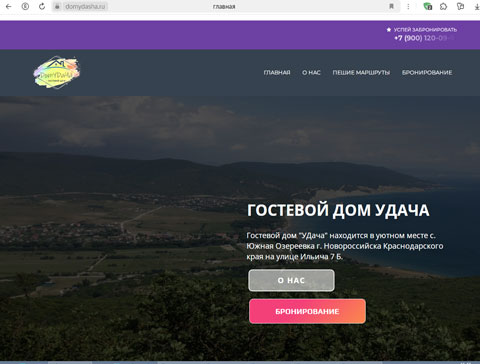Click the pink БРОНИРОВАНИЕ button
480x364 pixels.
(x=307, y=311)
